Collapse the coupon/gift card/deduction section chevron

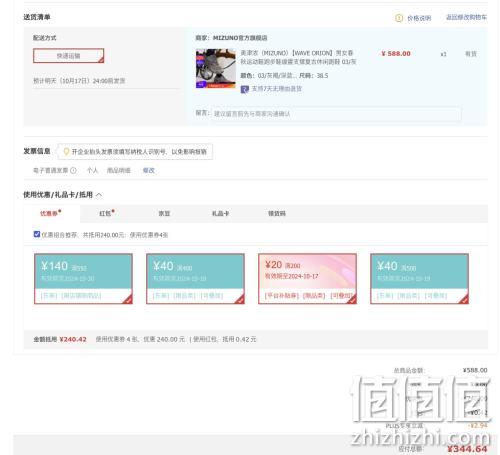tap(99, 195)
